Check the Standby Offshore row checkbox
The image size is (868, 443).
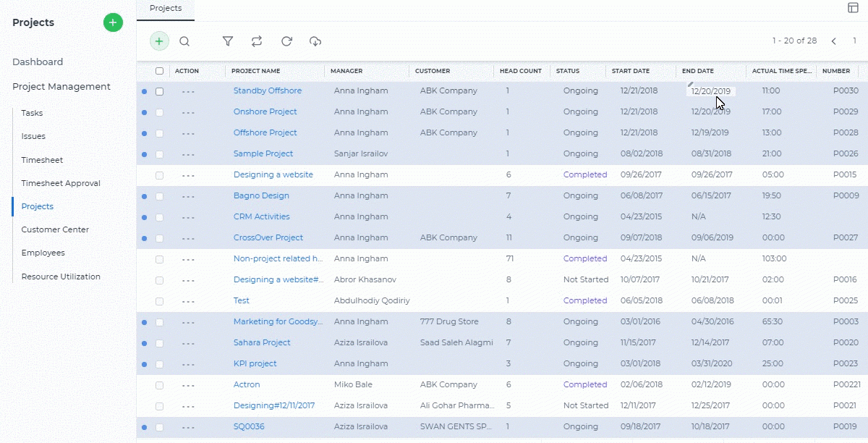pos(160,92)
